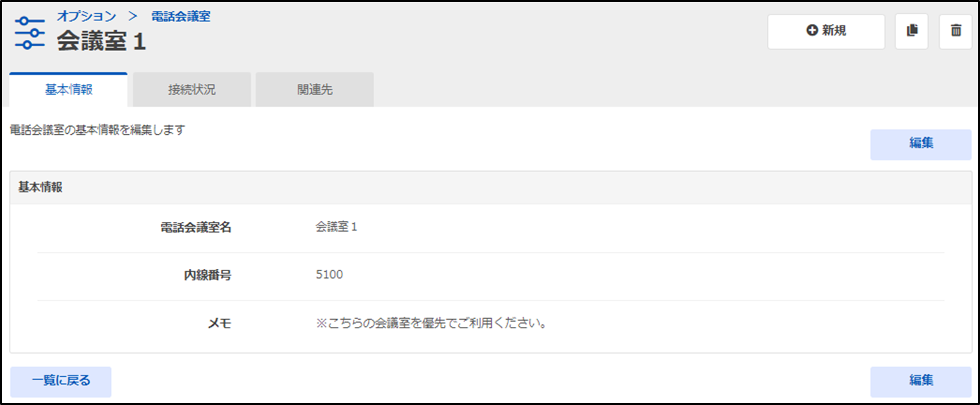Select the 基本情報 tab
The width and height of the screenshot is (980, 405).
(68, 90)
